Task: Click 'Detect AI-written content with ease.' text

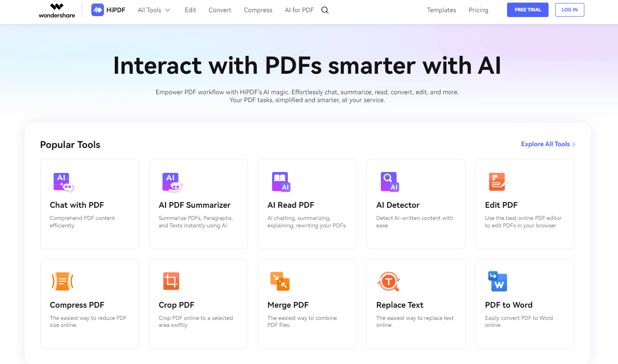Action: click(415, 222)
